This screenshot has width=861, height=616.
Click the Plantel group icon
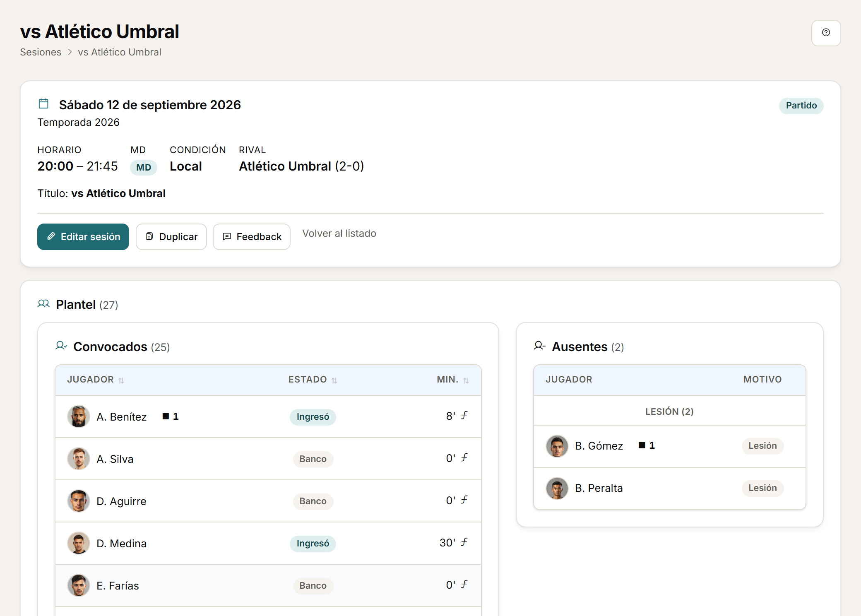(43, 304)
